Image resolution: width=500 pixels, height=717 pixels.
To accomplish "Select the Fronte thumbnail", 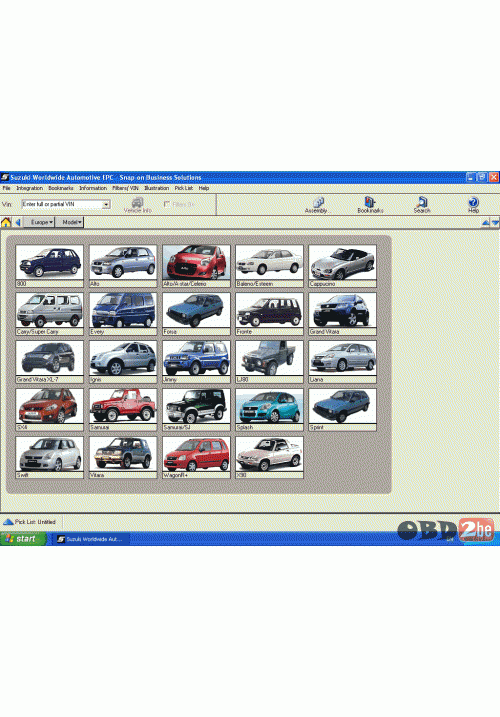I will click(269, 314).
